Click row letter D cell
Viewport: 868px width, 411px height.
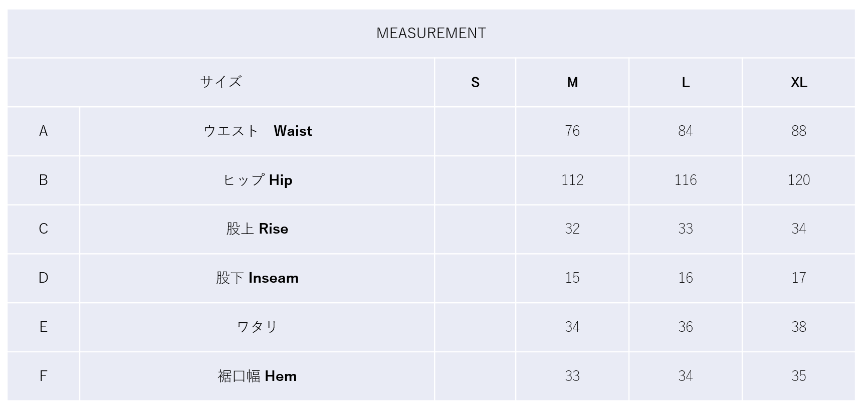click(x=44, y=278)
